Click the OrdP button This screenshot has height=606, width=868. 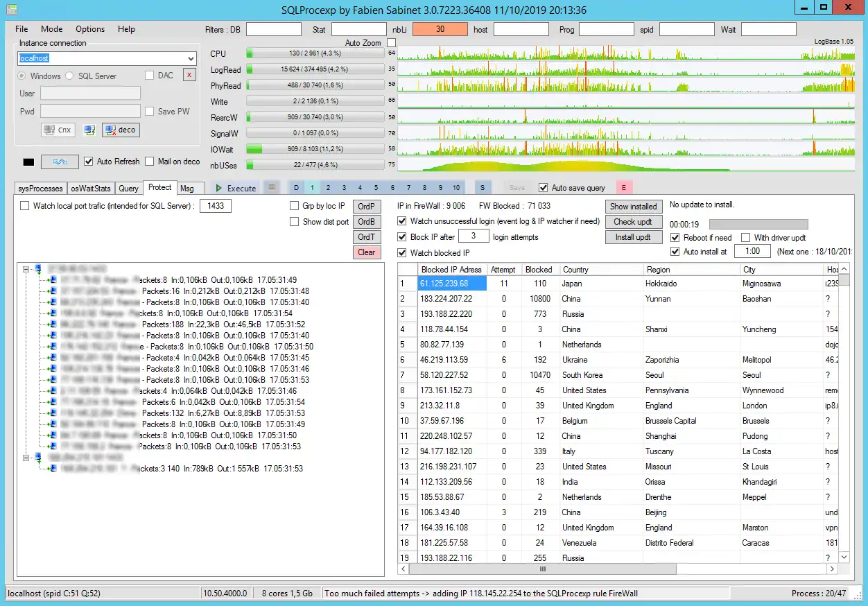click(x=367, y=207)
